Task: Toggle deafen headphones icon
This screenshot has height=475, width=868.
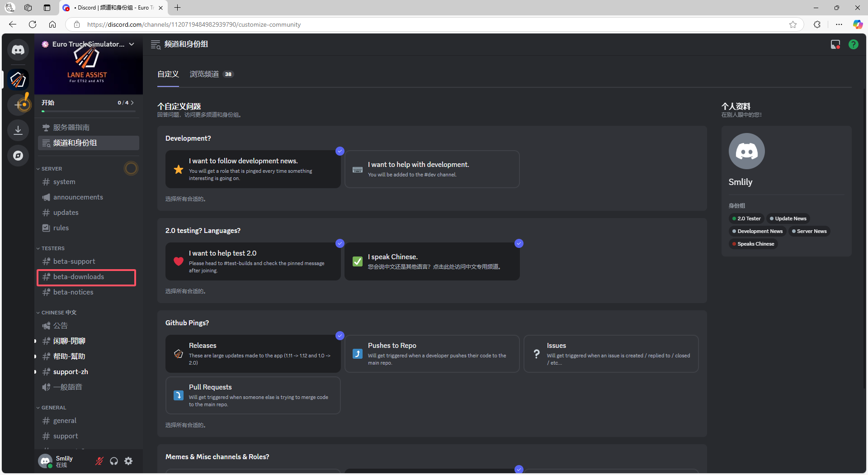Action: [x=114, y=461]
